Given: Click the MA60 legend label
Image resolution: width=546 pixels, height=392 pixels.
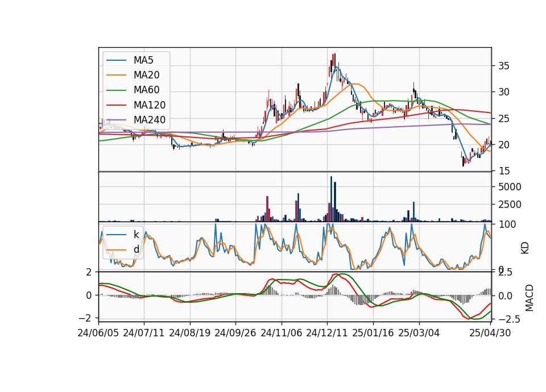Looking at the screenshot, I should click(146, 90).
